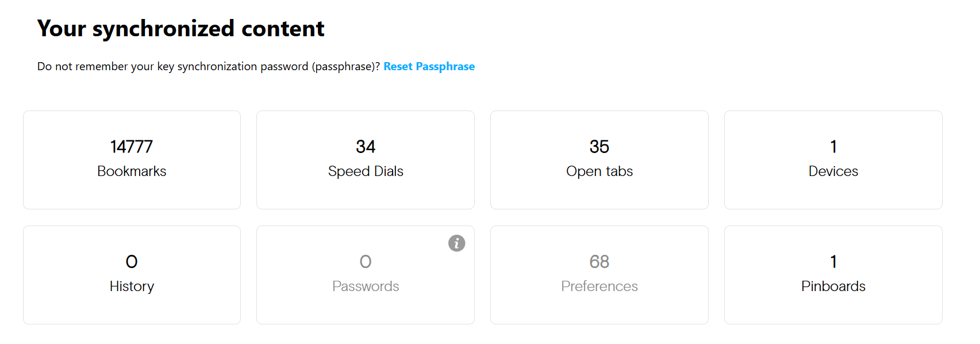Open the Pinboards card
The width and height of the screenshot is (980, 344).
[x=833, y=275]
